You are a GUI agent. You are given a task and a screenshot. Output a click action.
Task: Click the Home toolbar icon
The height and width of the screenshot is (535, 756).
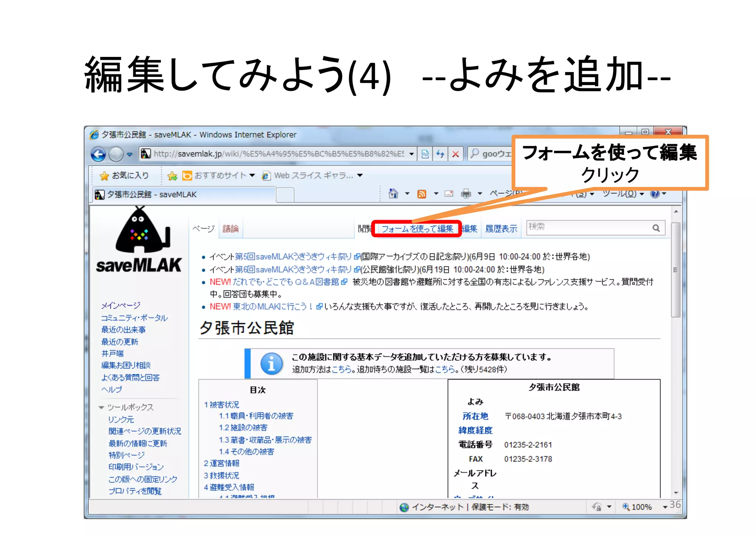[394, 193]
